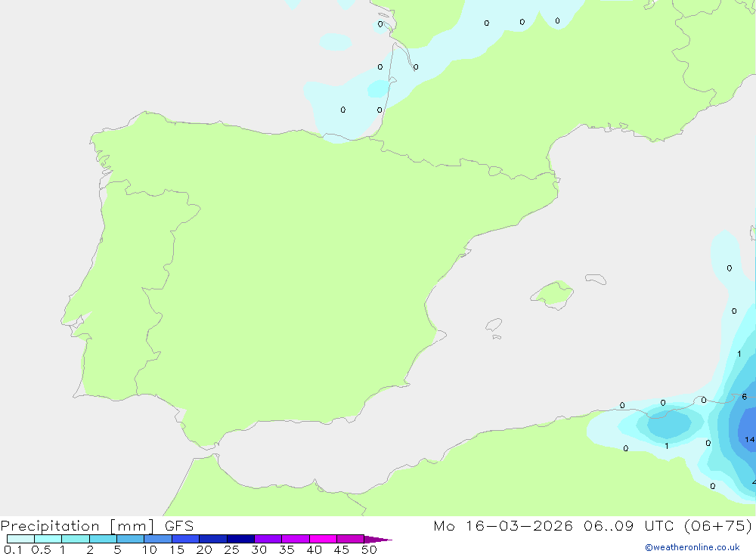Click the '20' legend scale label

[x=204, y=549]
